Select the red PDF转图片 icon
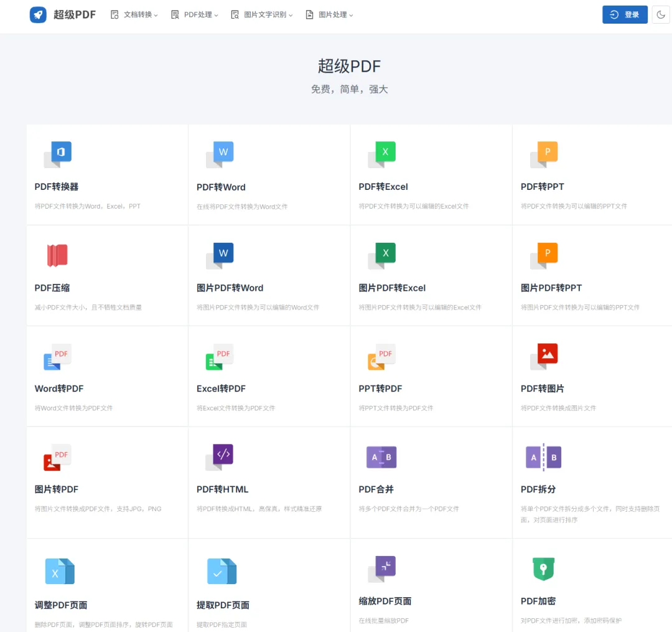 (x=544, y=357)
